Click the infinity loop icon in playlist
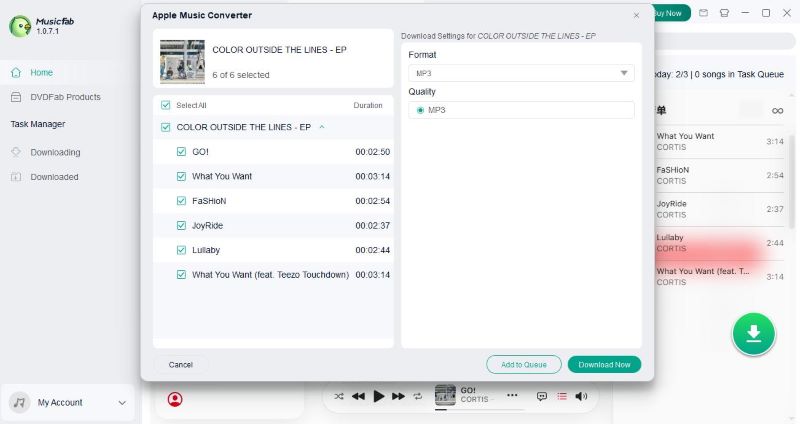 [778, 111]
